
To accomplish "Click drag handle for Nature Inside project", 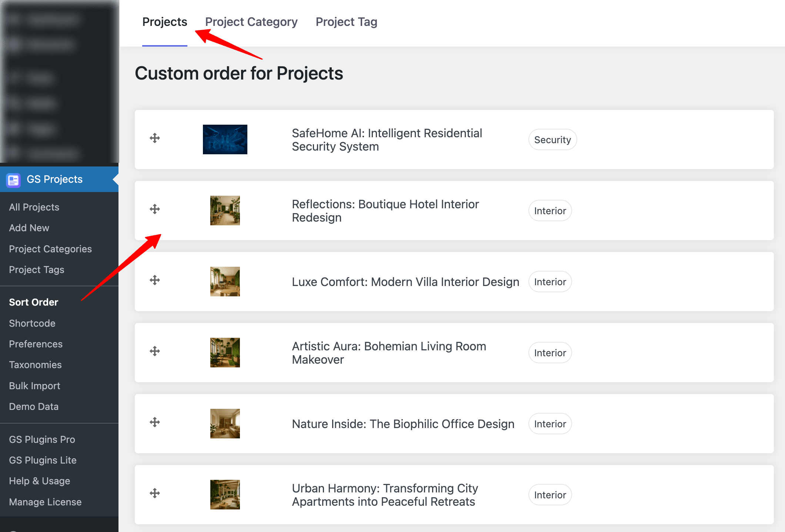I will click(155, 422).
